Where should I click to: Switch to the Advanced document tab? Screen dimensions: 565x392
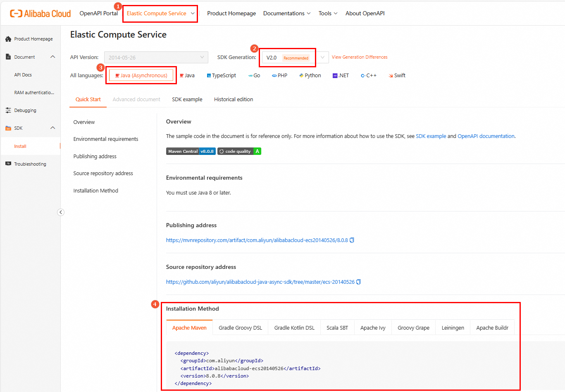tap(136, 100)
